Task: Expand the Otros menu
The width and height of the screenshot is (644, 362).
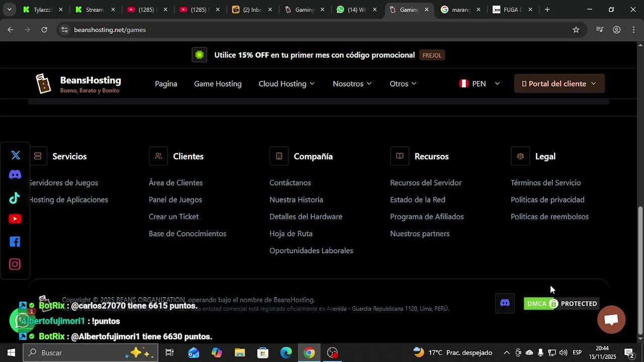Action: tap(403, 84)
